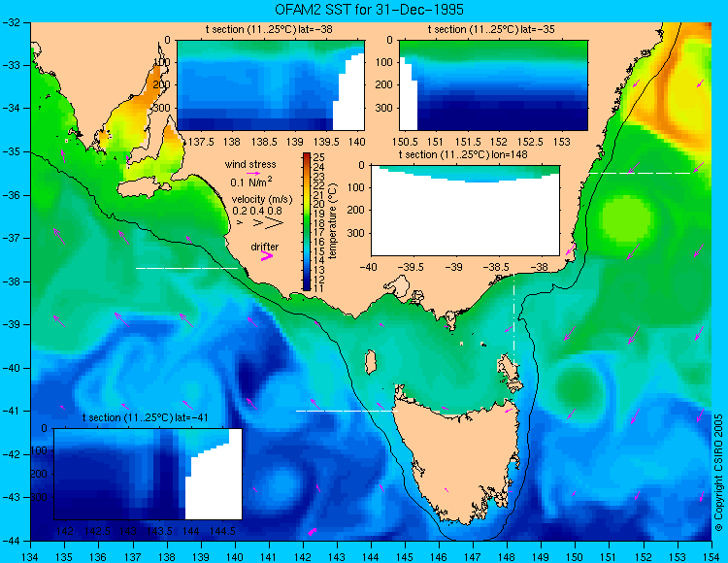This screenshot has height=563, width=728.
Task: Click the white dashed section line at longitude 148
Action: click(513, 320)
